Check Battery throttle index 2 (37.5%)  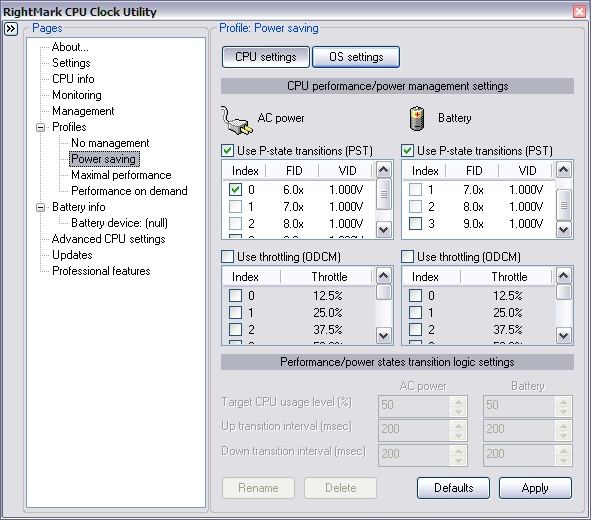(415, 330)
